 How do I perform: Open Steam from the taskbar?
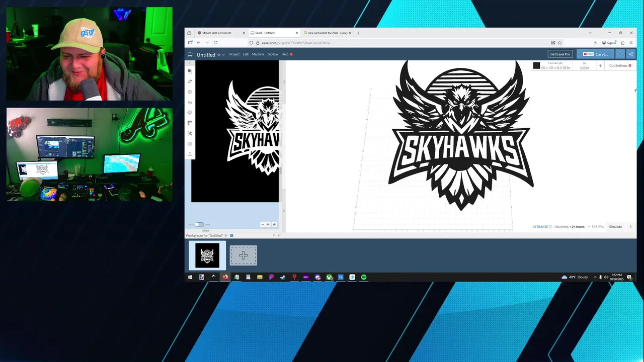click(283, 277)
